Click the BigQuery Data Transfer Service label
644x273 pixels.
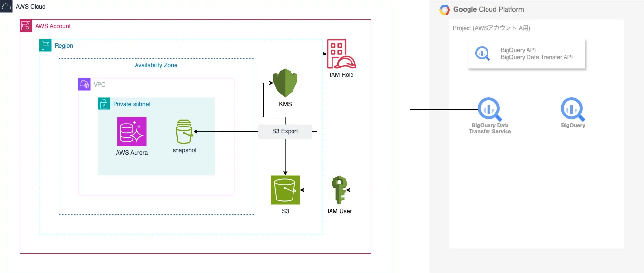point(490,128)
